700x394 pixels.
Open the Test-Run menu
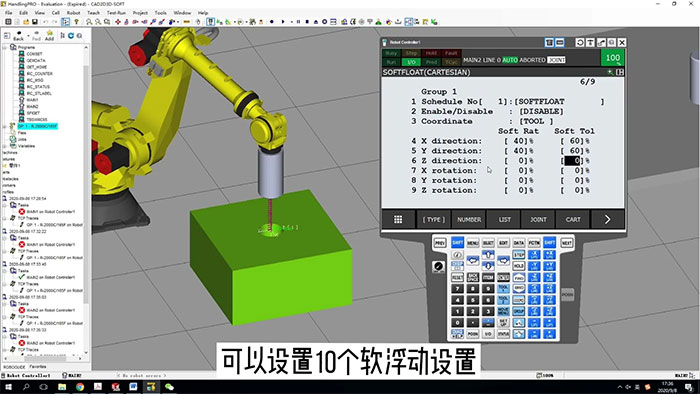[116, 13]
